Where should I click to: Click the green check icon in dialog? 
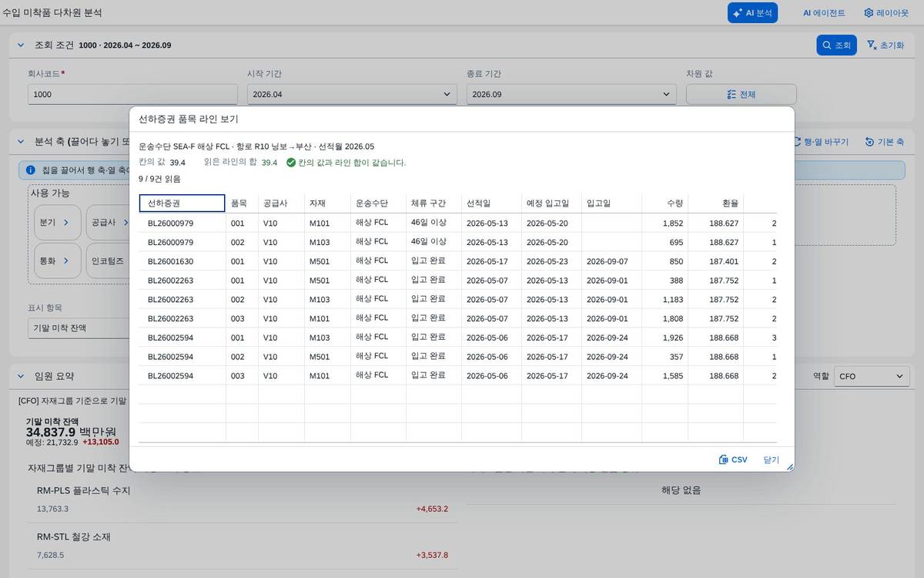point(291,163)
